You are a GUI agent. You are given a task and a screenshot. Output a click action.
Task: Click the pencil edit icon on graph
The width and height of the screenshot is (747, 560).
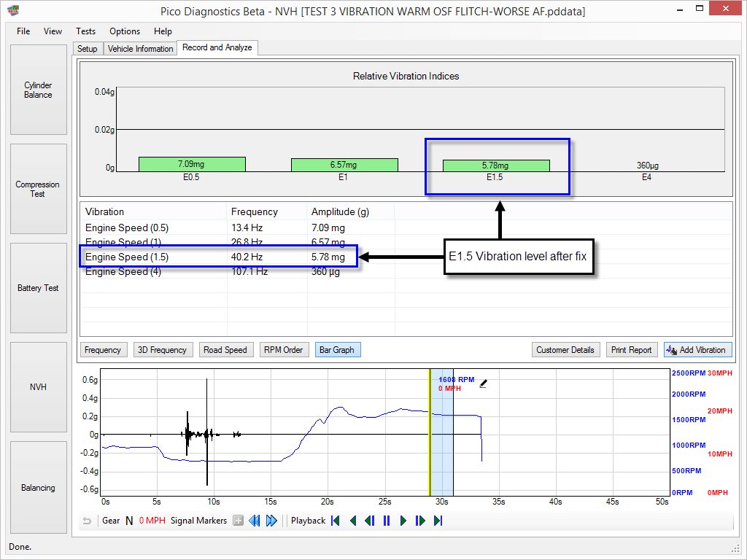[x=483, y=384]
